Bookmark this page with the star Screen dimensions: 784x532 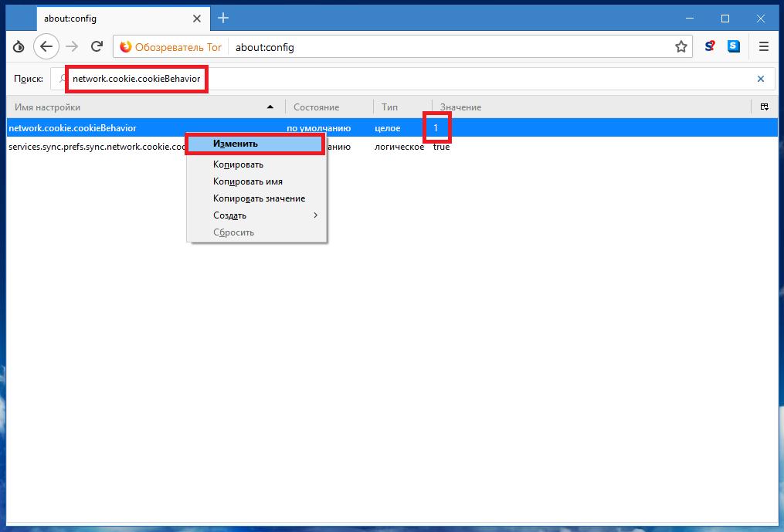tap(681, 47)
